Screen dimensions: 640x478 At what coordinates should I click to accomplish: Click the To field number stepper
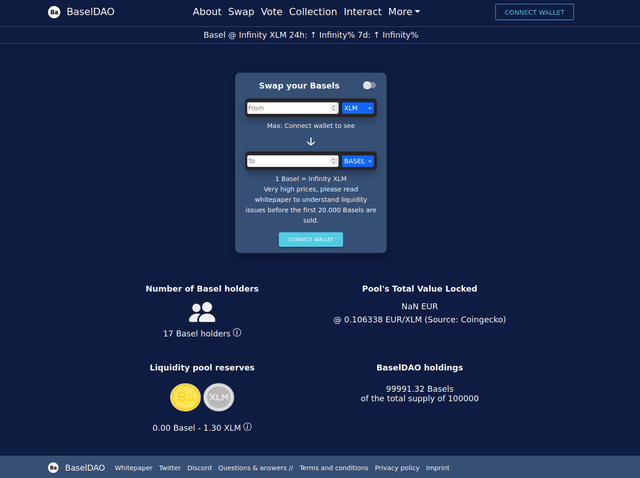(x=333, y=161)
